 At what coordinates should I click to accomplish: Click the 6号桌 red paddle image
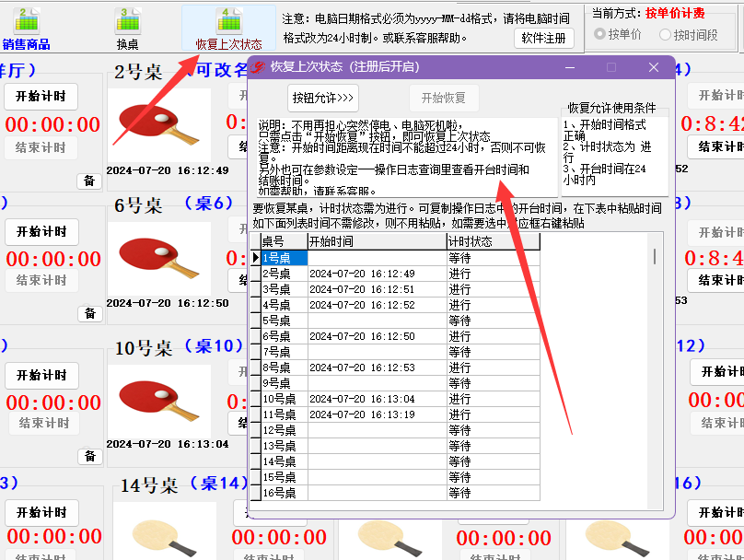pyautogui.click(x=159, y=259)
